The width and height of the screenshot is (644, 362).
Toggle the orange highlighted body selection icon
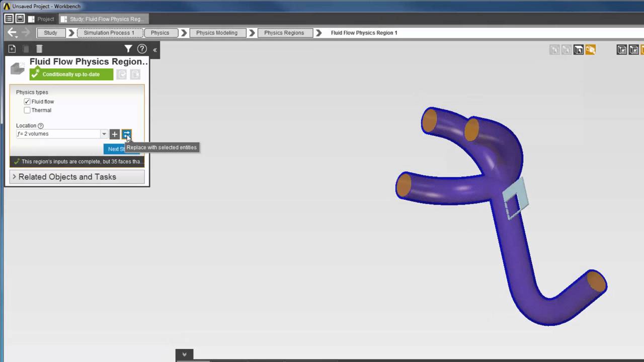pos(591,50)
